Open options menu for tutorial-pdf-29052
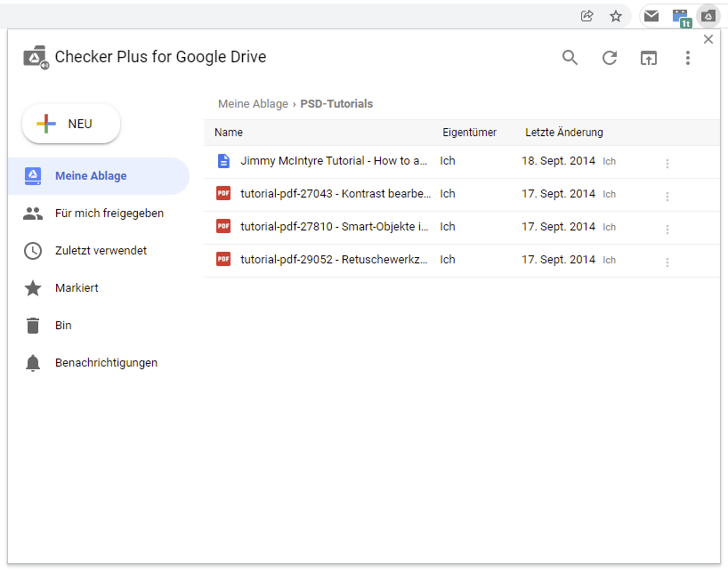Image resolution: width=728 pixels, height=573 pixels. (667, 262)
